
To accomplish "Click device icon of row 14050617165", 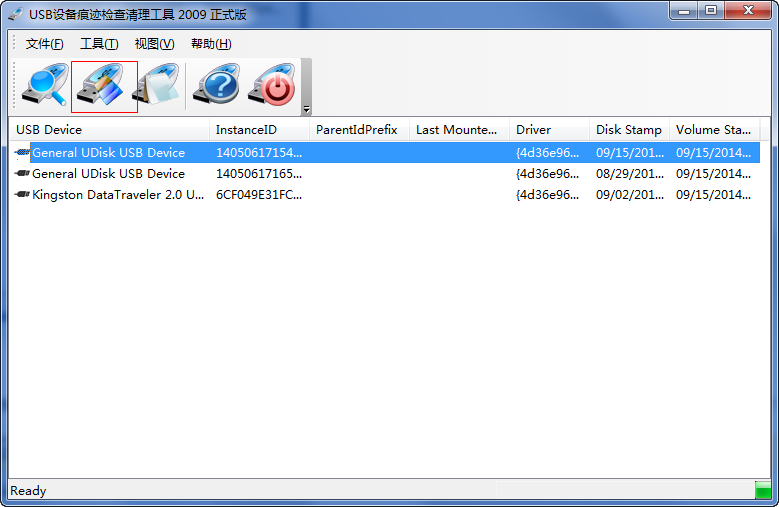I will pos(22,173).
